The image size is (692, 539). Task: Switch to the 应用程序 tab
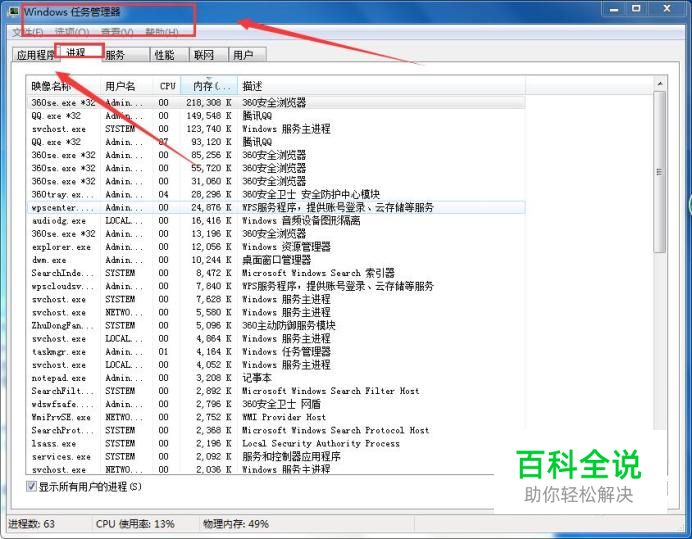tap(34, 55)
